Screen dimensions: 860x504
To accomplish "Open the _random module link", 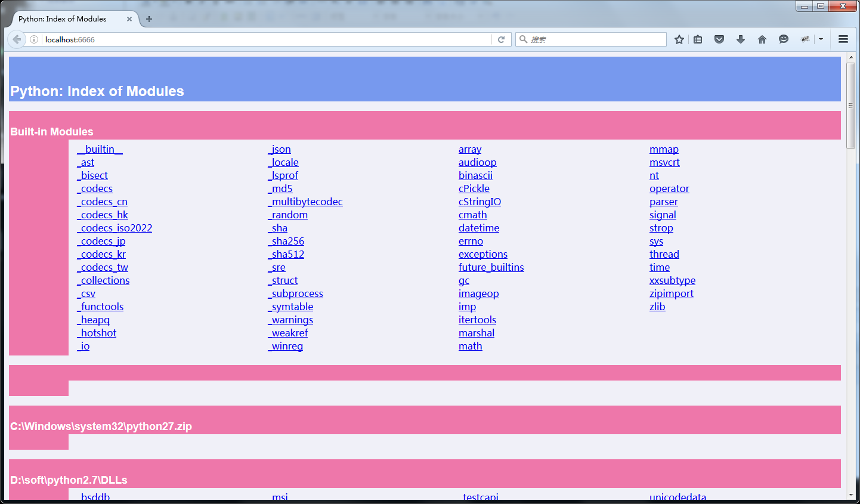I will pyautogui.click(x=287, y=215).
